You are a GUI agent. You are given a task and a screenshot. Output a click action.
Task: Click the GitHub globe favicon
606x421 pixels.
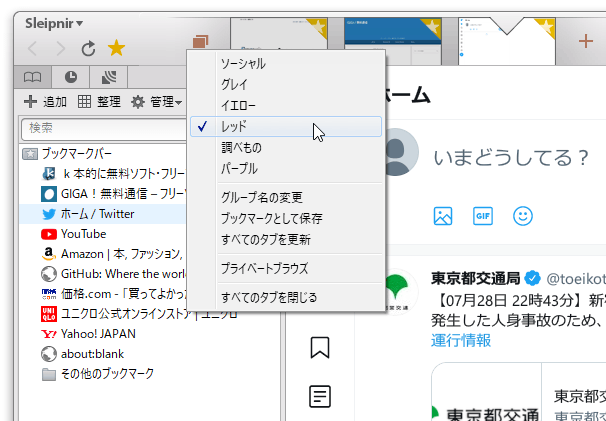click(x=49, y=274)
